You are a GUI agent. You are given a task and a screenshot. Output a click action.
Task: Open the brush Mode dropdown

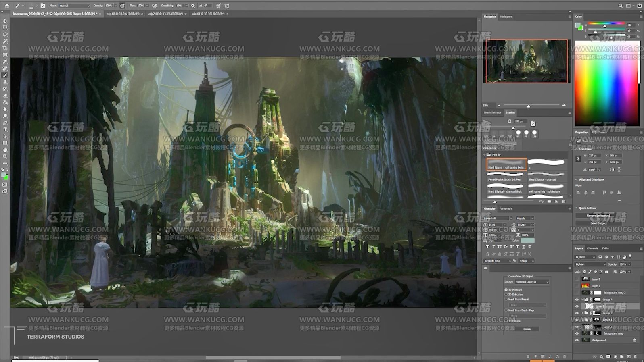[x=74, y=6]
